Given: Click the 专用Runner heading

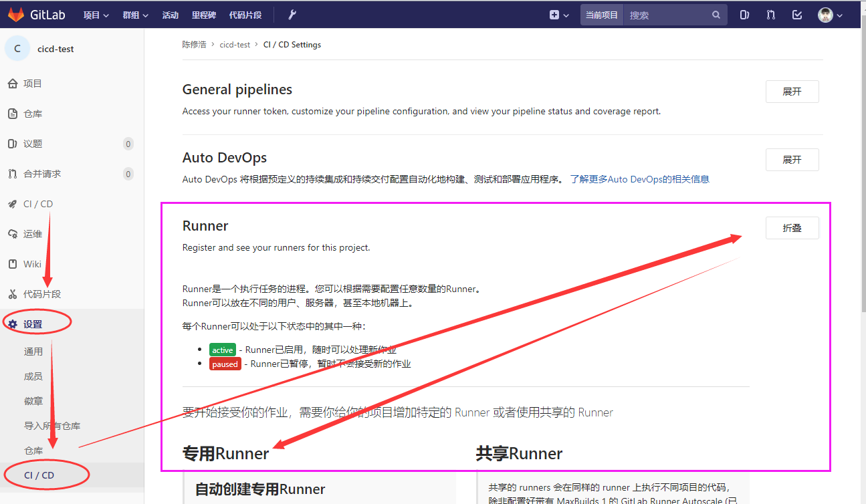Looking at the screenshot, I should click(225, 454).
